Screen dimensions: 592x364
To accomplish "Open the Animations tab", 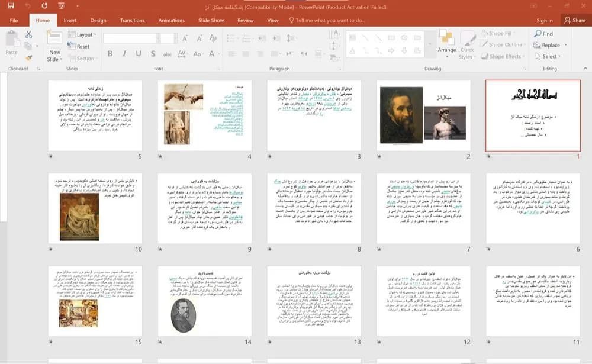I will coord(172,20).
